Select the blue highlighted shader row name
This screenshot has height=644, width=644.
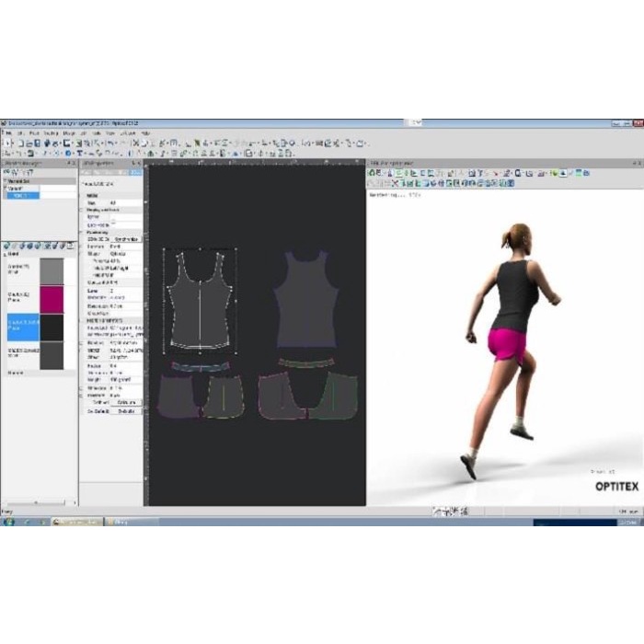[x=23, y=328]
